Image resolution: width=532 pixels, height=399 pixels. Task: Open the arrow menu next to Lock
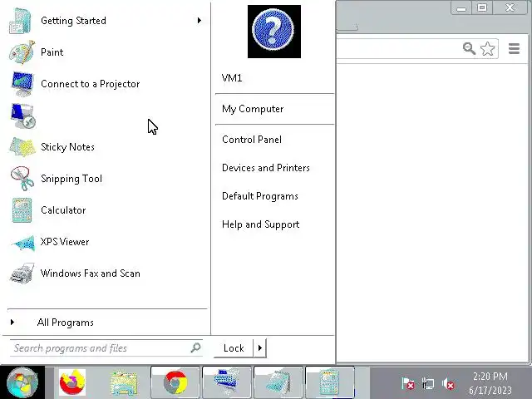(x=260, y=347)
